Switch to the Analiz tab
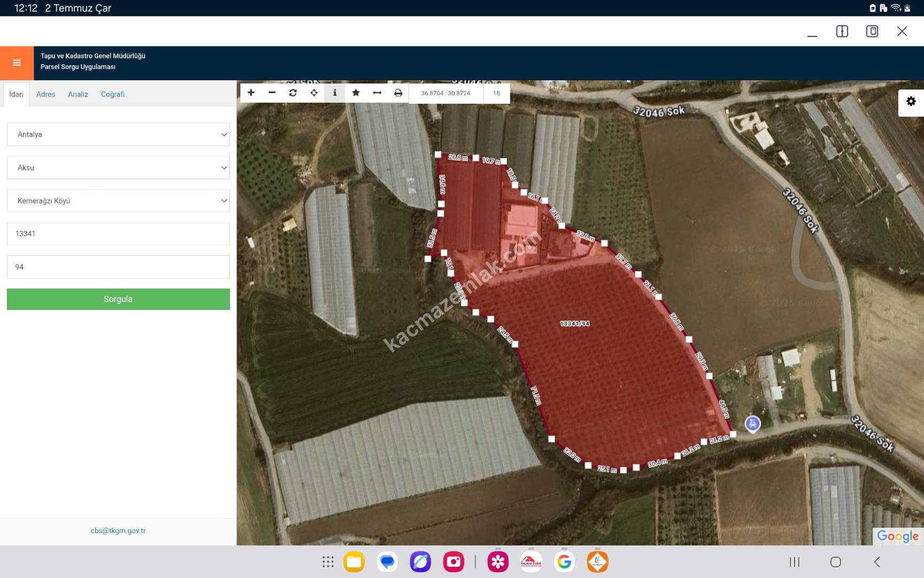 tap(78, 94)
